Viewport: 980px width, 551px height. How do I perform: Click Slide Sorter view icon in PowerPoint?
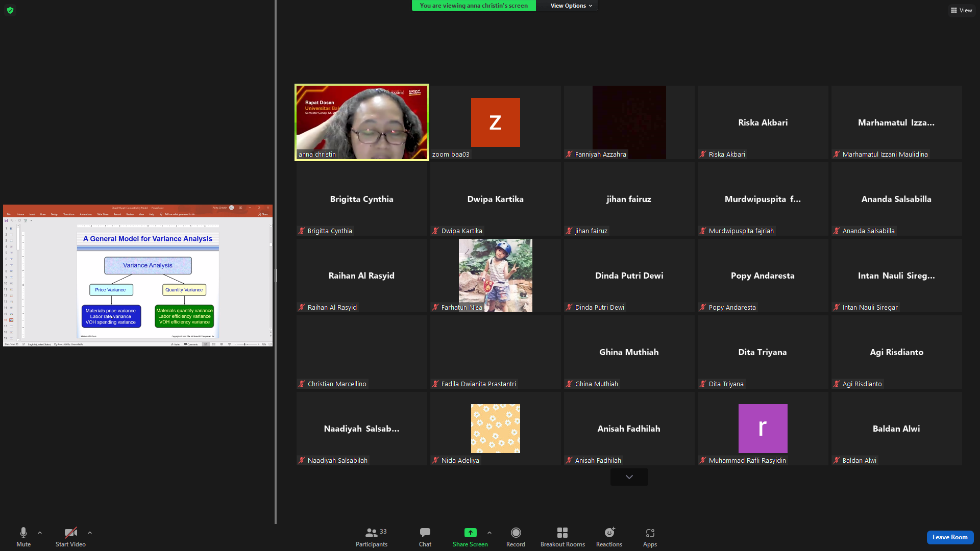pyautogui.click(x=214, y=344)
